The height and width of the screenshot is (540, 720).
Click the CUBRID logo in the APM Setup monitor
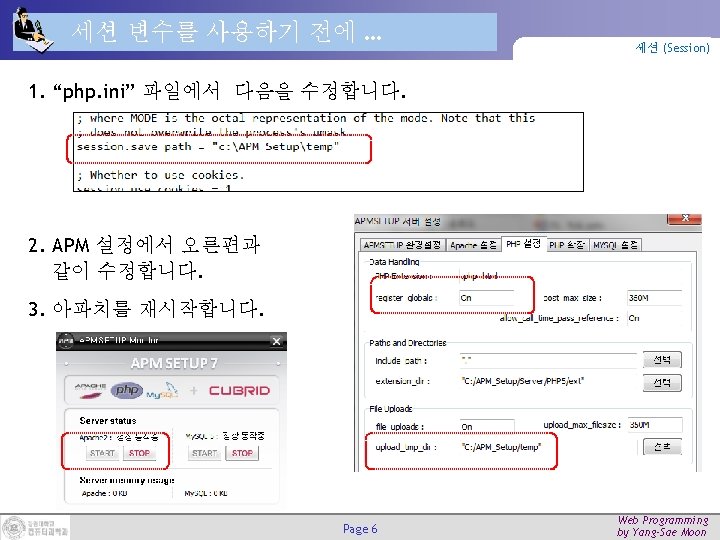tap(239, 391)
